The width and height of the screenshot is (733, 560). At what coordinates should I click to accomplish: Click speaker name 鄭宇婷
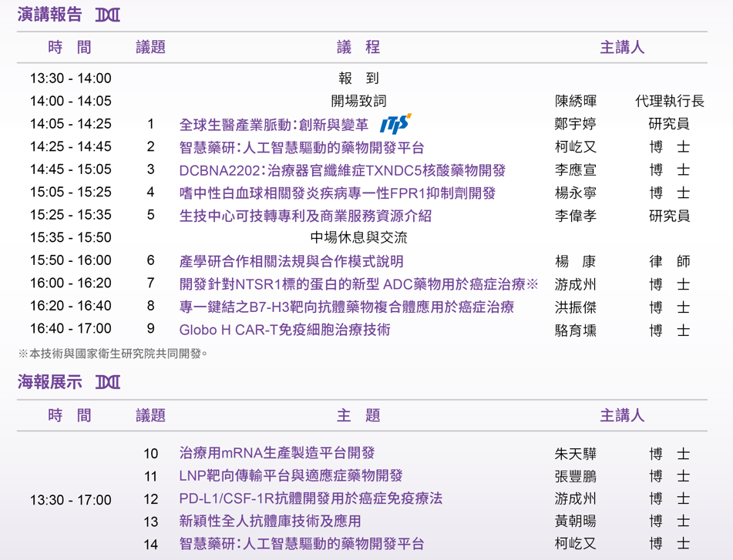click(x=576, y=124)
